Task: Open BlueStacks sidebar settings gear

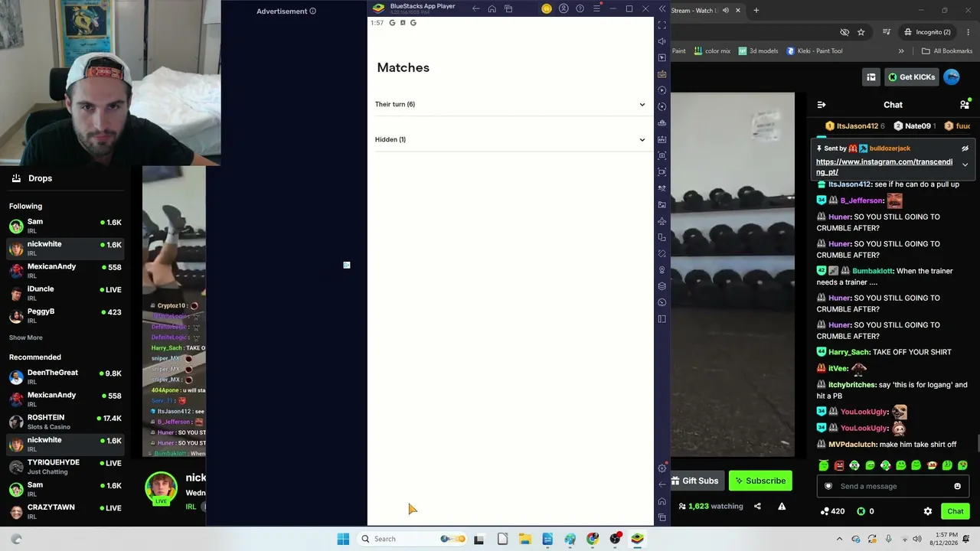Action: (662, 468)
